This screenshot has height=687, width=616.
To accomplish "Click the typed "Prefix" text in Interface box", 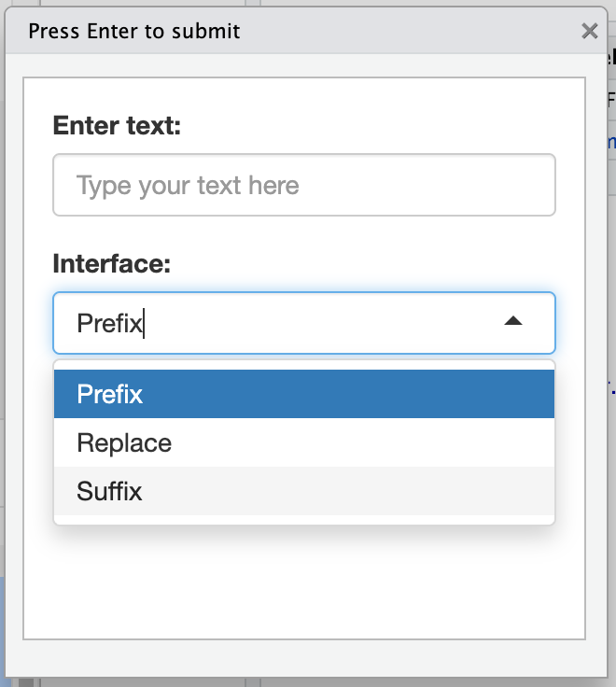I will [109, 323].
